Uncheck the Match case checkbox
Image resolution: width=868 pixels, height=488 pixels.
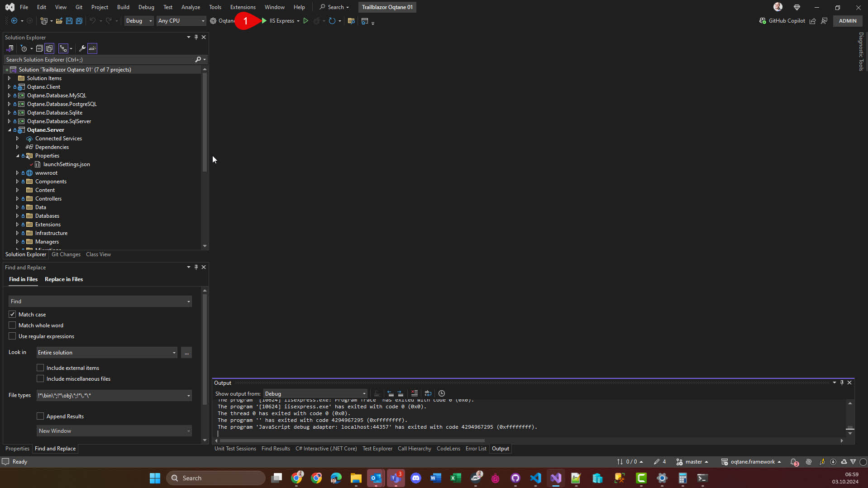click(x=12, y=314)
